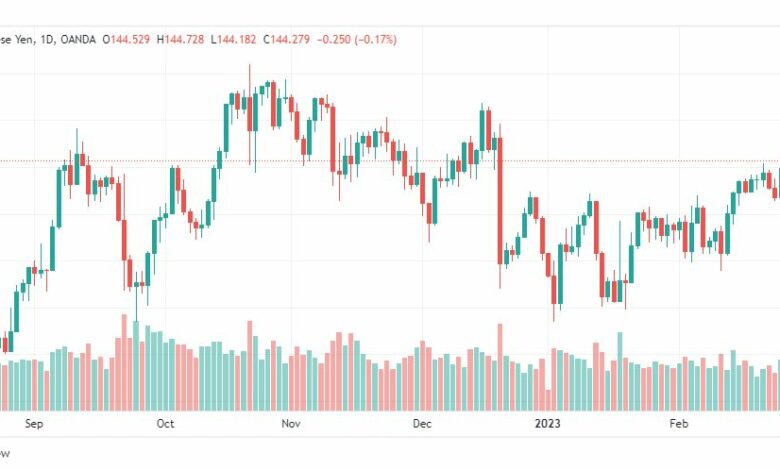This screenshot has height=470, width=780.
Task: Select the 2023 label on time axis
Action: [x=547, y=424]
